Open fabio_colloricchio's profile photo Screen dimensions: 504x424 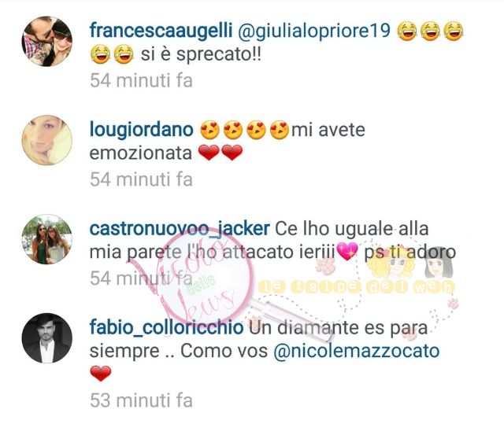click(x=47, y=338)
